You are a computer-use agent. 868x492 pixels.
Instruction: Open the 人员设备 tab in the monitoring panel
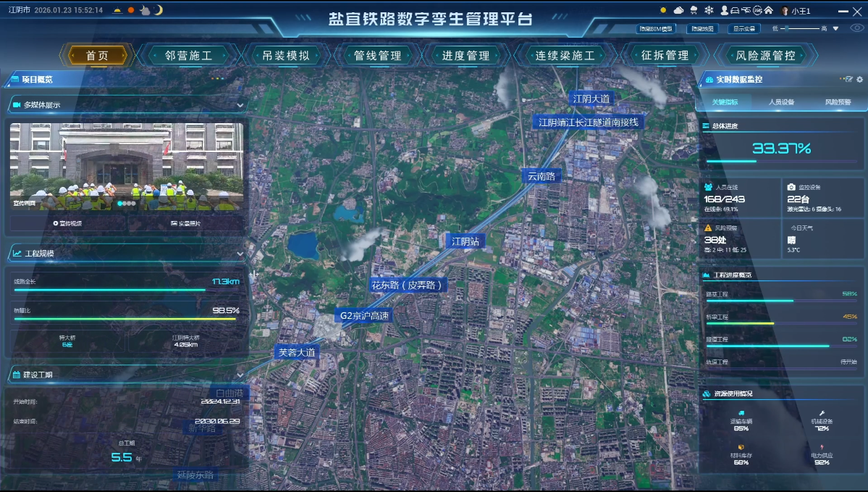(x=782, y=104)
